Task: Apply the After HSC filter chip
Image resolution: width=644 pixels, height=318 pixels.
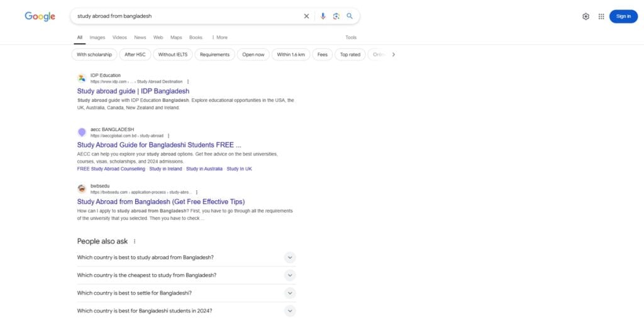Action: point(135,54)
